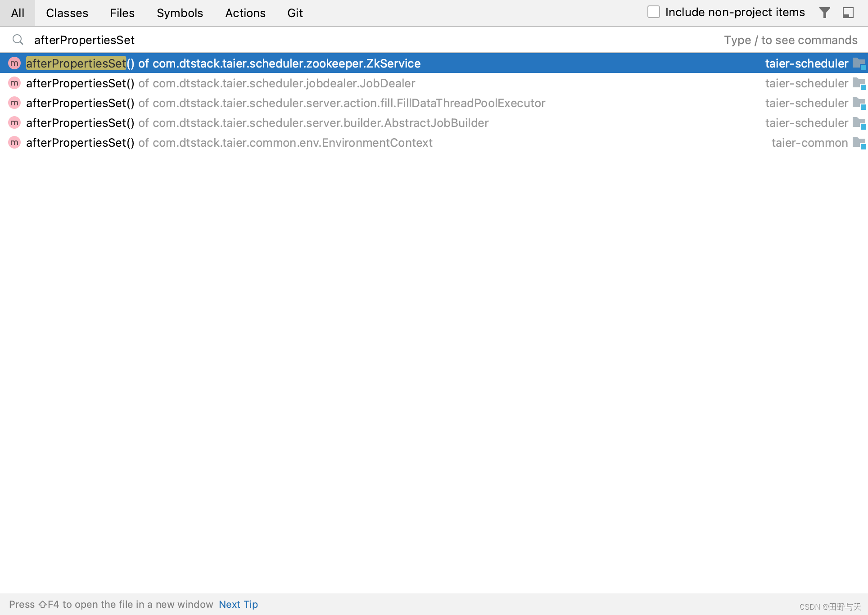Click module folder icon on FillDataThreadPoolExecutor row
Viewport: 868px width, 615px height.
coord(859,103)
